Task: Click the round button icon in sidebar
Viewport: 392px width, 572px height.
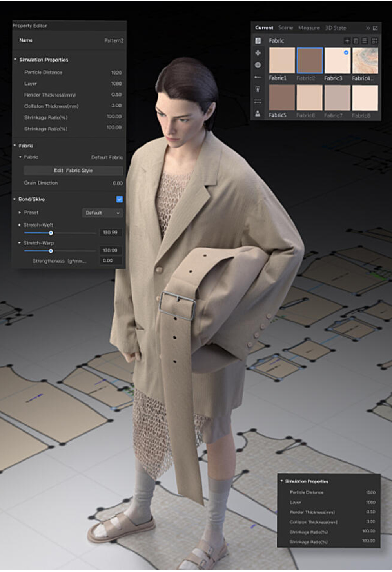Action: (x=258, y=65)
